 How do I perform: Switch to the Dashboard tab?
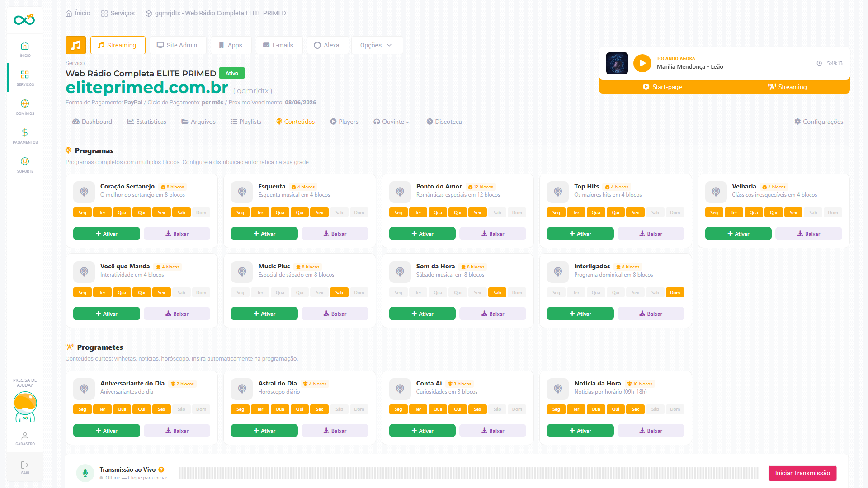[x=92, y=122]
